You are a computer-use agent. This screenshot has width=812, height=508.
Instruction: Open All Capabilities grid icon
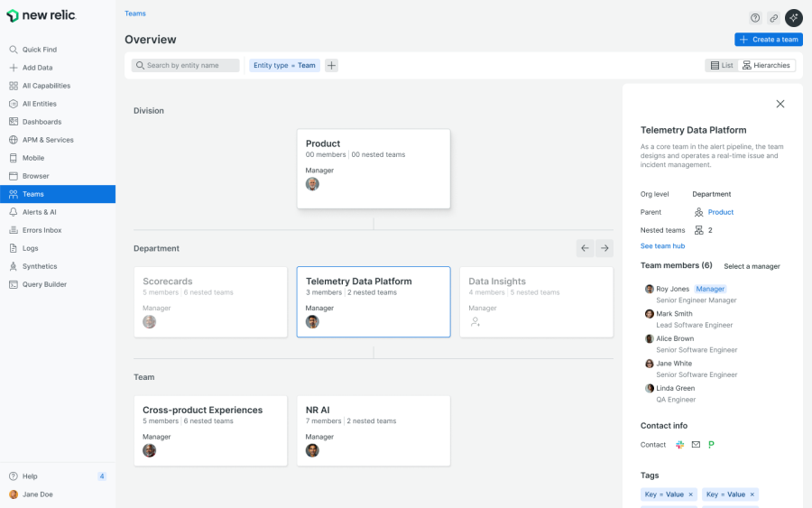point(14,86)
